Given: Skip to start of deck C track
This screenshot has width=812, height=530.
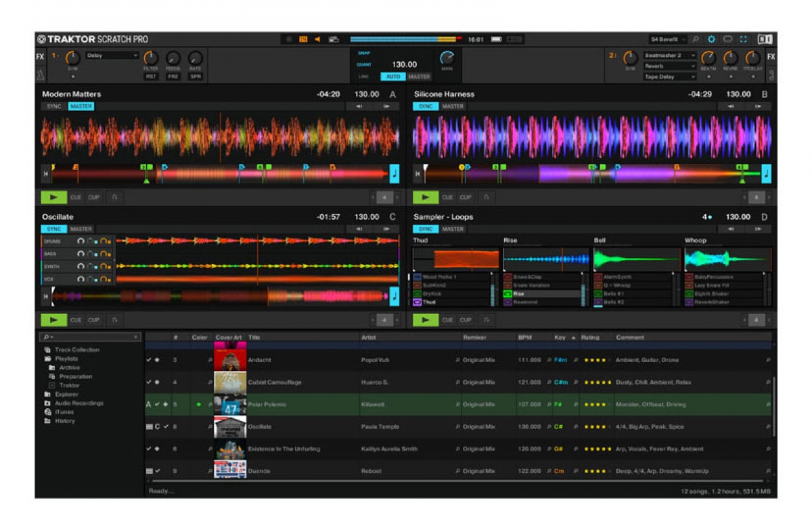Looking at the screenshot, I should [46, 296].
